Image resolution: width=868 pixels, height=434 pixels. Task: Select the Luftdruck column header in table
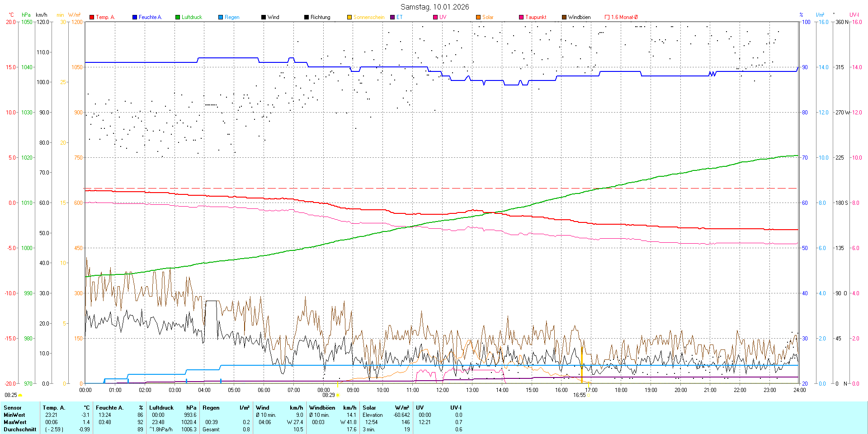tap(161, 407)
